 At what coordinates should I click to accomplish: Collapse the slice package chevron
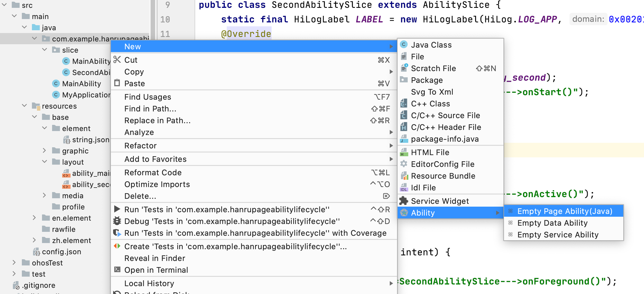click(x=45, y=50)
